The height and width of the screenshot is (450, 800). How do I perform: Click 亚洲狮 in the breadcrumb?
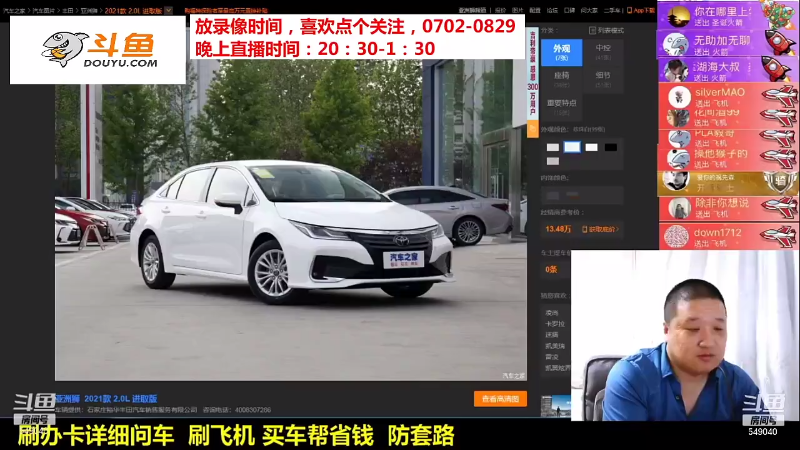coord(89,10)
